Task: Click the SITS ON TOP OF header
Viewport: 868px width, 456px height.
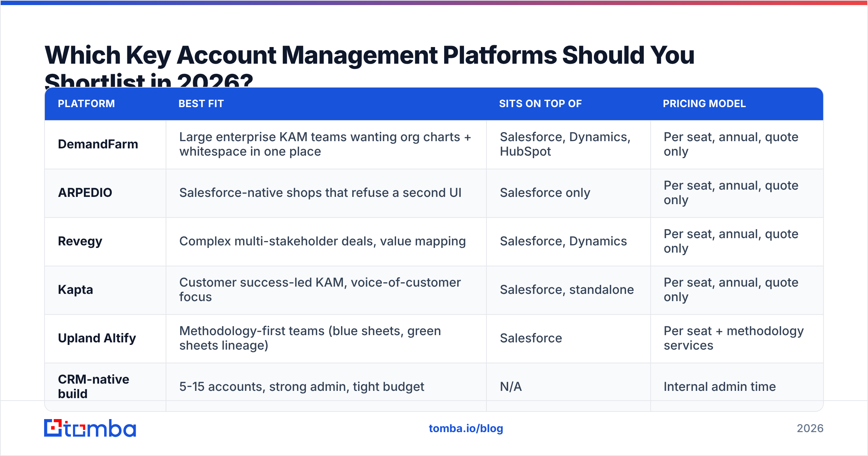Action: (x=540, y=104)
